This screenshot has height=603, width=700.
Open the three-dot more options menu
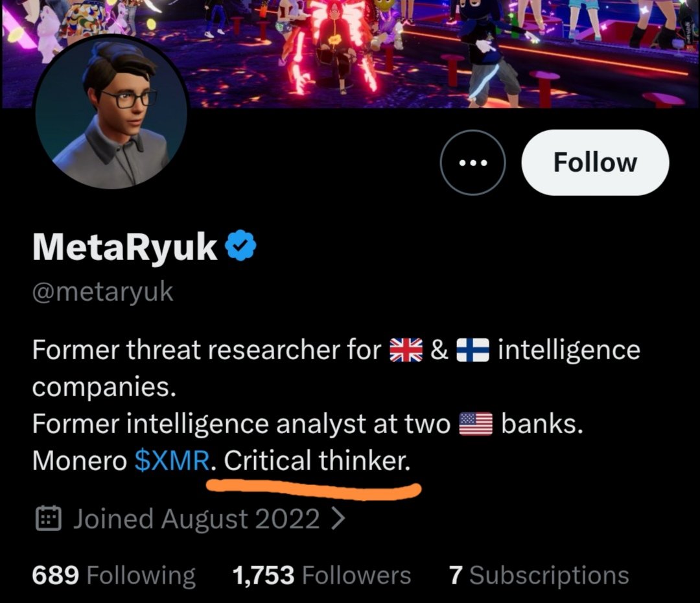(x=472, y=163)
